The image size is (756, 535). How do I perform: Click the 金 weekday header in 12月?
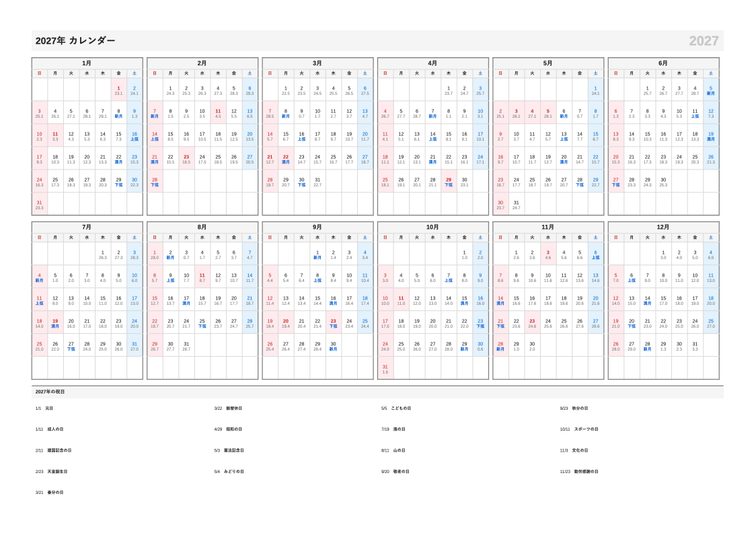[695, 238]
